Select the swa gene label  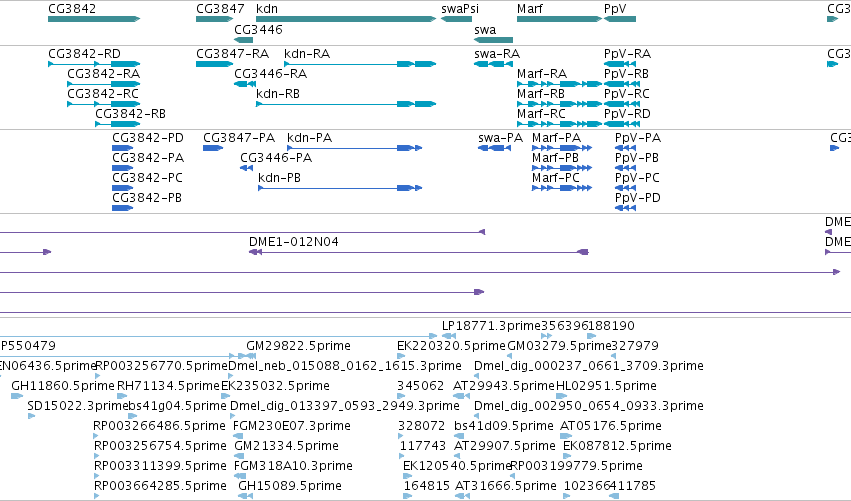(485, 29)
